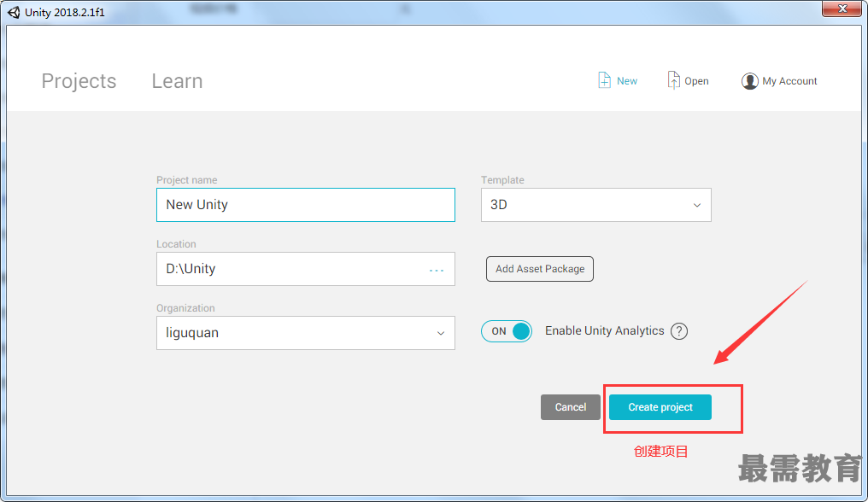Screen dimensions: 868x502
Task: Switch to the Learn tab
Action: point(177,81)
